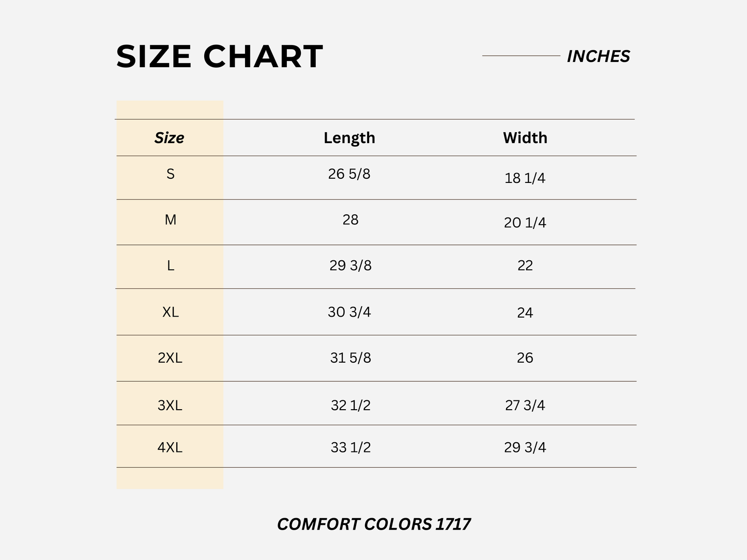Click the Length column header
Image resolution: width=747 pixels, height=560 pixels.
(349, 138)
